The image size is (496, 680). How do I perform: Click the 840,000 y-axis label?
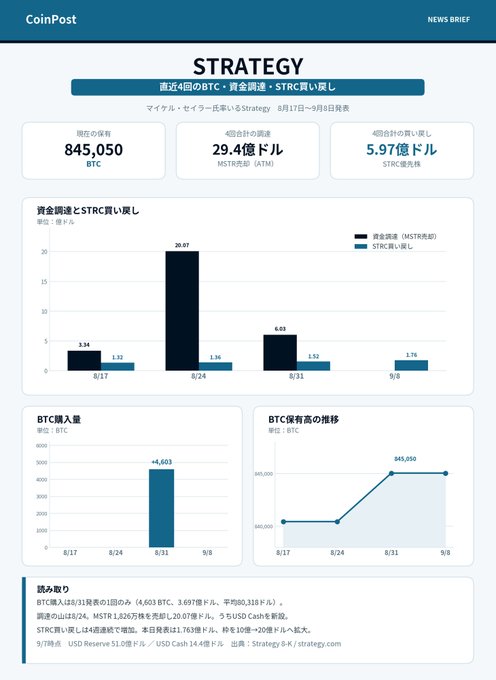pyautogui.click(x=264, y=526)
